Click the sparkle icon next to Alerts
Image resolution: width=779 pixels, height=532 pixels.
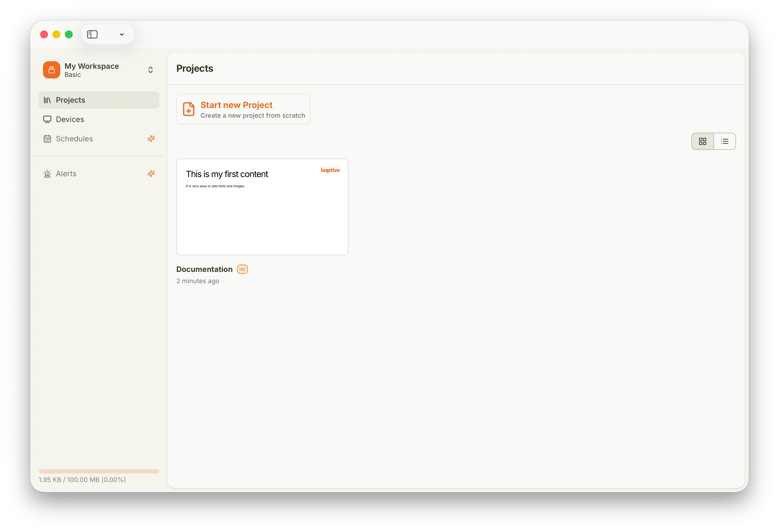point(151,174)
